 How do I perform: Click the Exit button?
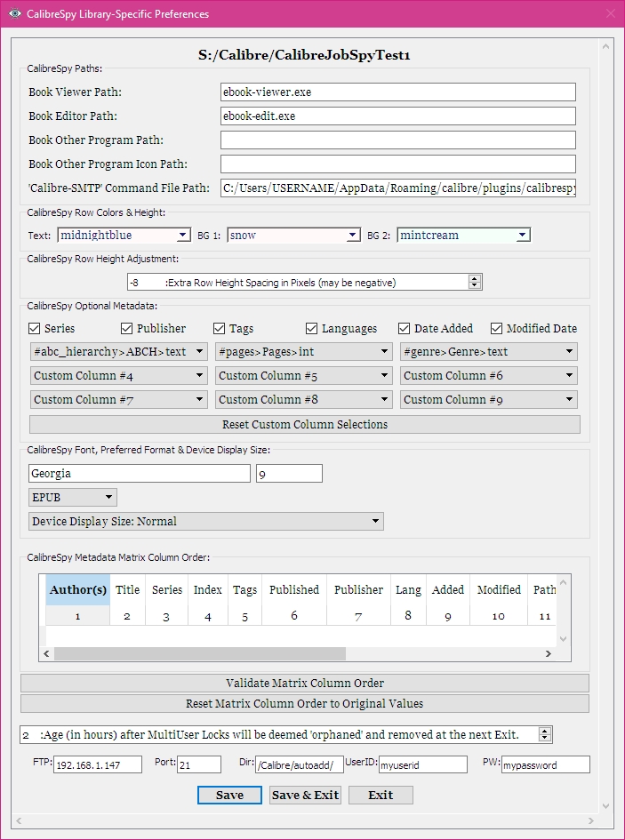(x=381, y=795)
